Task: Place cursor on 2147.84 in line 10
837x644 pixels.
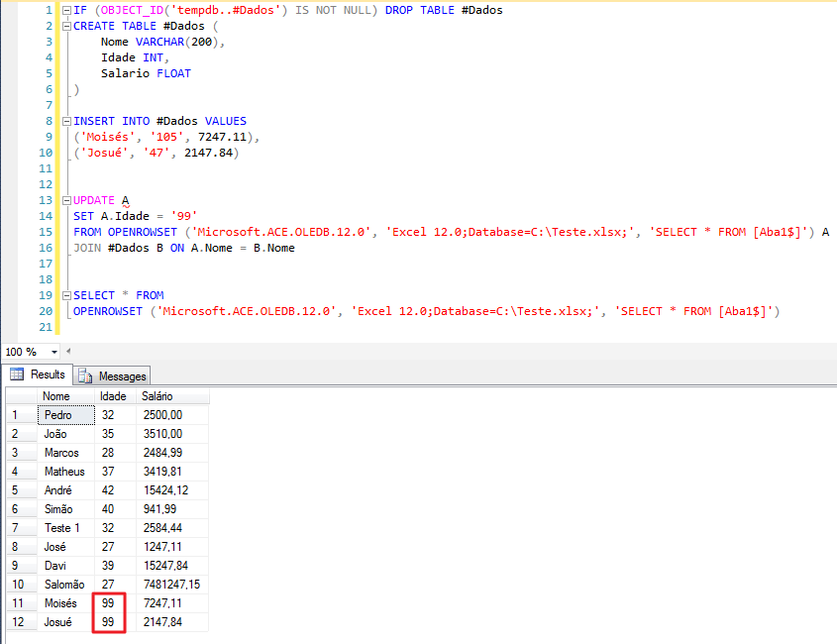Action: [209, 153]
